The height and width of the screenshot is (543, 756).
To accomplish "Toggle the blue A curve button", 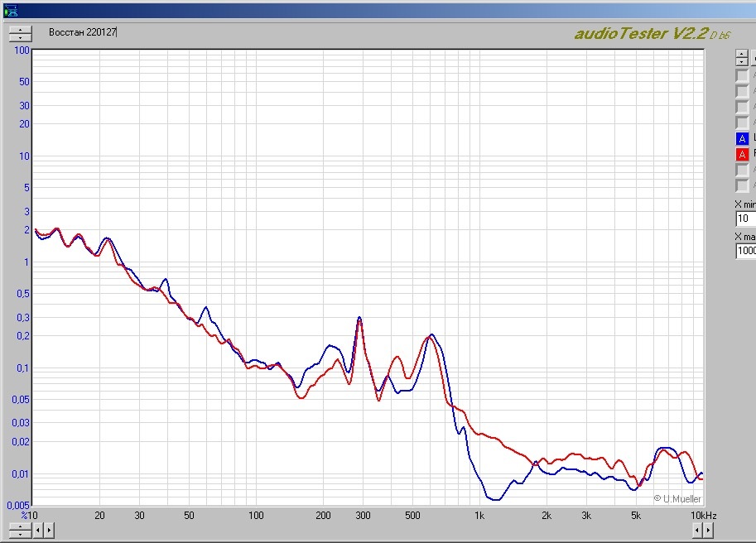I will click(742, 138).
